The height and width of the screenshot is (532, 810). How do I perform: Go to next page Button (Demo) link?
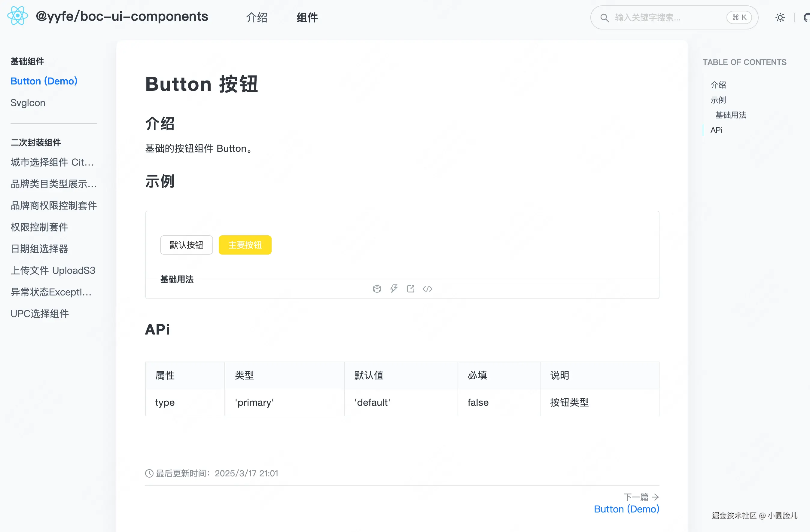[626, 509]
